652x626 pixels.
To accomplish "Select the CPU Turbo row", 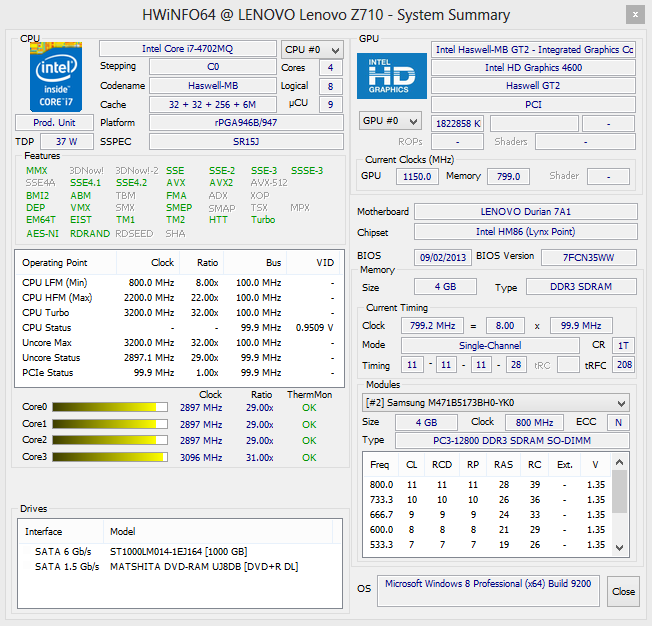I will click(x=179, y=313).
